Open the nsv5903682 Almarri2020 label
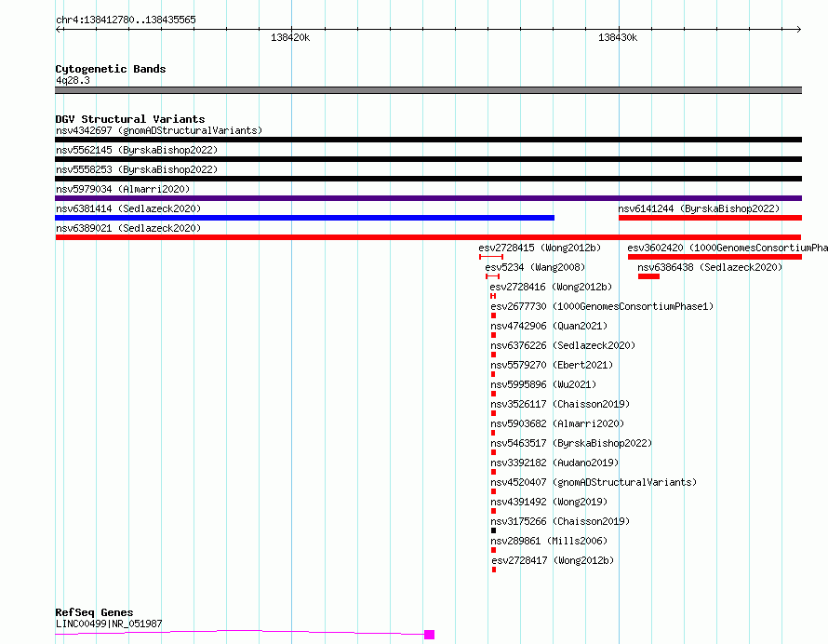This screenshot has width=828, height=644. tap(557, 423)
